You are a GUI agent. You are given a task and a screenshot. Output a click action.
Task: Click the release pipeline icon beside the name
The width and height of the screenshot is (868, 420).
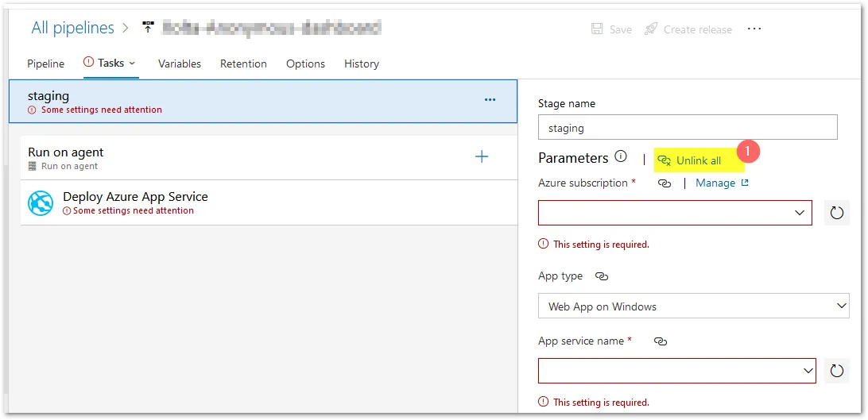148,27
